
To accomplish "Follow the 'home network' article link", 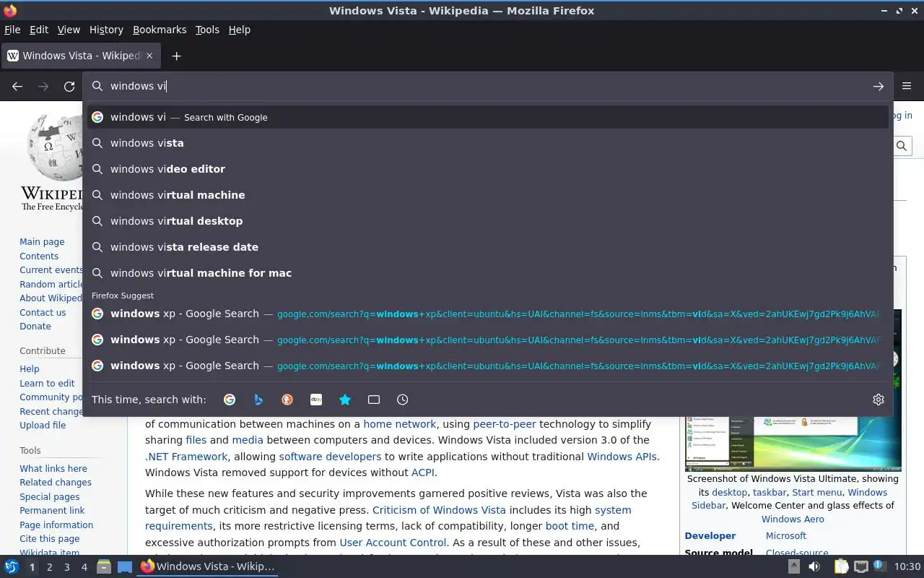I will tap(399, 424).
